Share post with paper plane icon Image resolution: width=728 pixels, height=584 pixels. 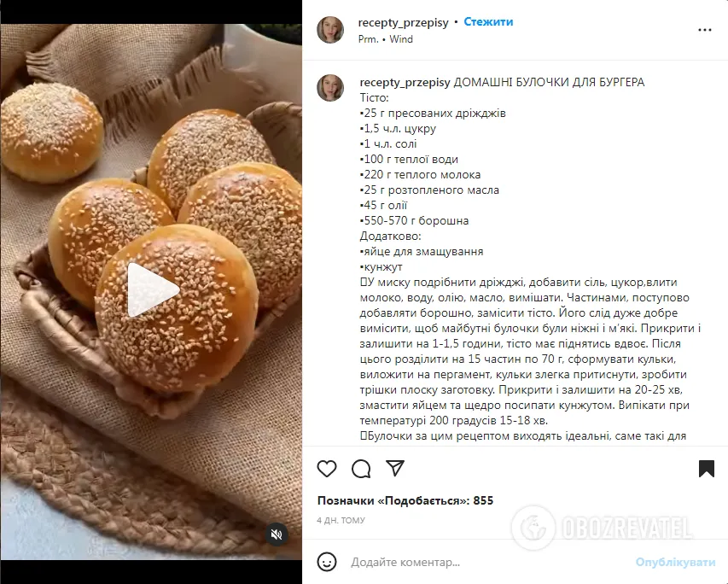tap(395, 469)
